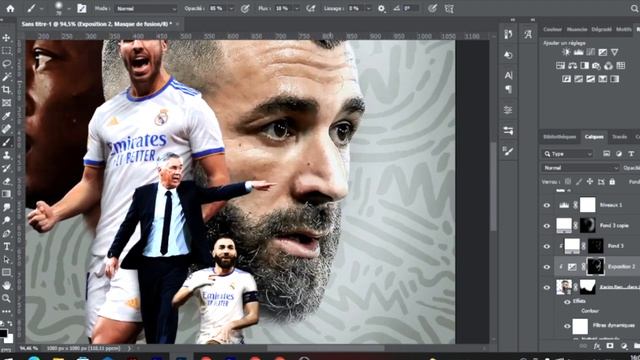The width and height of the screenshot is (640, 360).
Task: Select the Frame tool
Action: point(6,103)
